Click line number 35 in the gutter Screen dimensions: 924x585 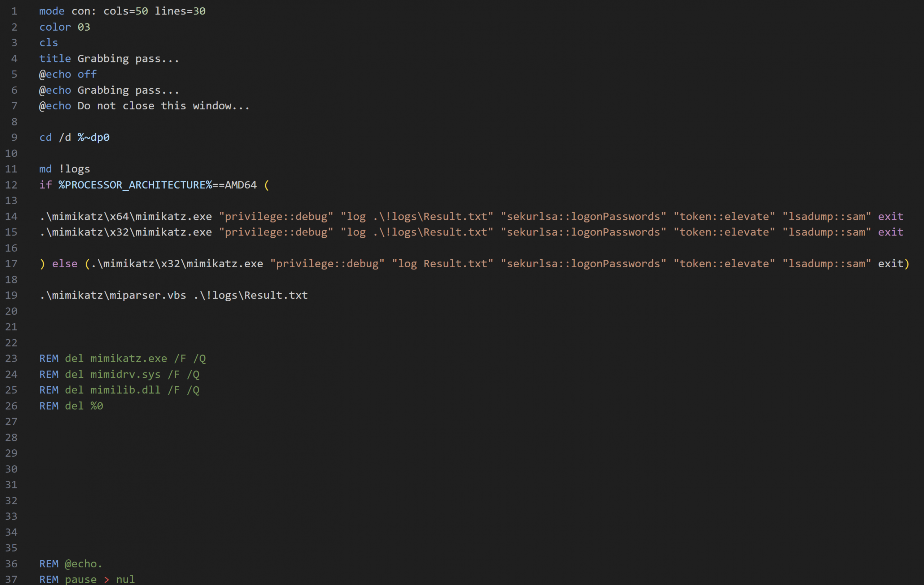[x=11, y=548]
